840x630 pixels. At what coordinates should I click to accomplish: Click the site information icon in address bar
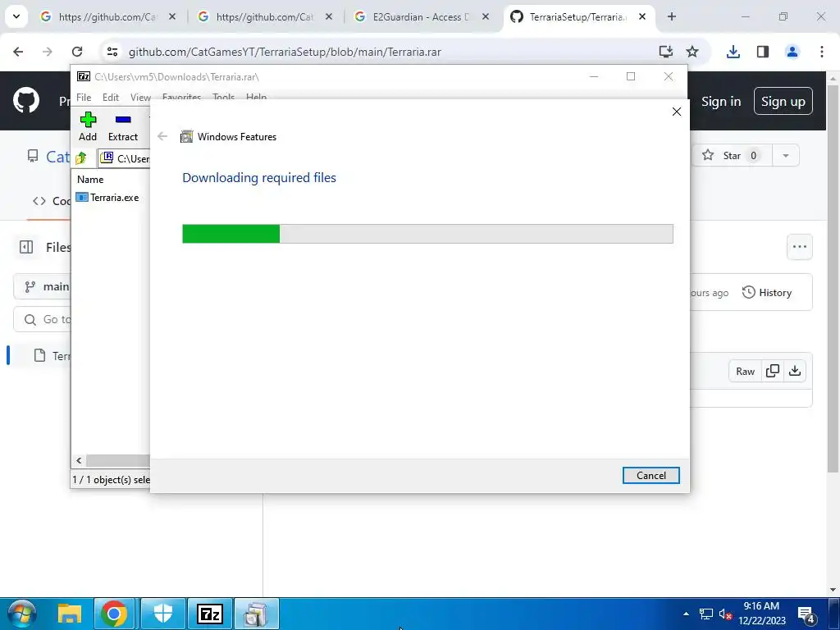(x=112, y=52)
